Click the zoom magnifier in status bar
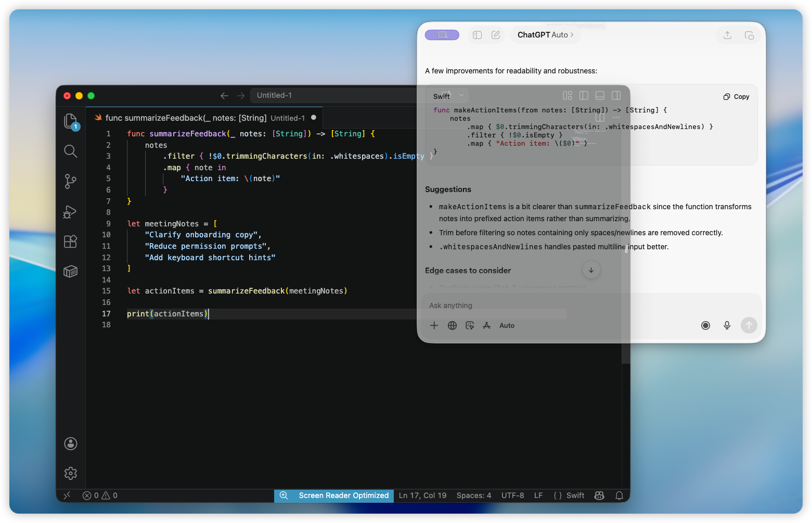Screen dimensions: 812x523 point(283,495)
